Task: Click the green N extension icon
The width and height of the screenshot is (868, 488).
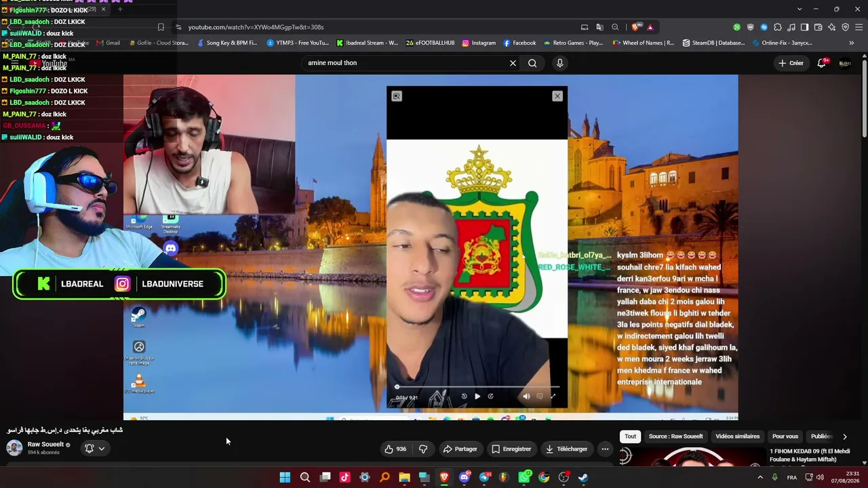Action: pyautogui.click(x=736, y=27)
